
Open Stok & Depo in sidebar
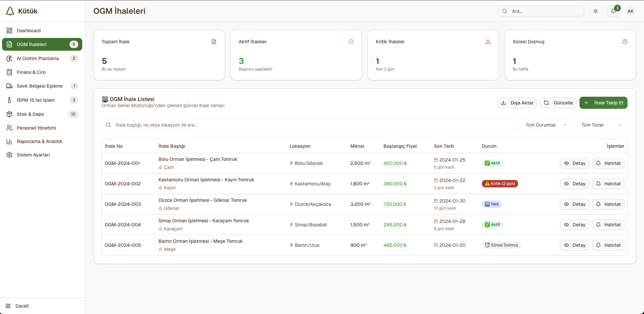pos(31,114)
